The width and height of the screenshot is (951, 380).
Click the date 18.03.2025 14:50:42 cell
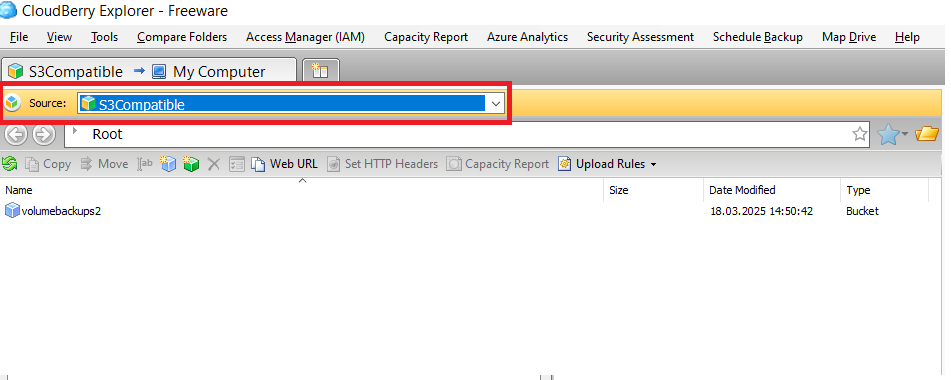point(761,212)
